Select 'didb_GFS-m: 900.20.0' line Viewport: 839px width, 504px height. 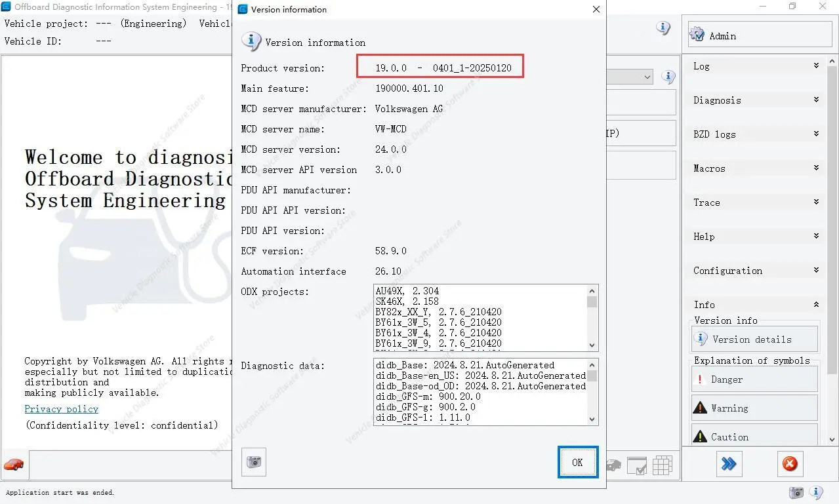click(x=428, y=397)
